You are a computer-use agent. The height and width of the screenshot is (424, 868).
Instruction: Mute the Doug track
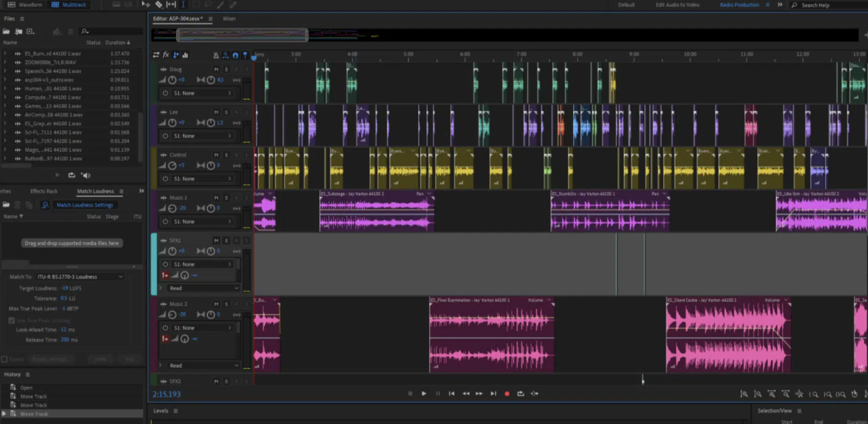point(216,69)
